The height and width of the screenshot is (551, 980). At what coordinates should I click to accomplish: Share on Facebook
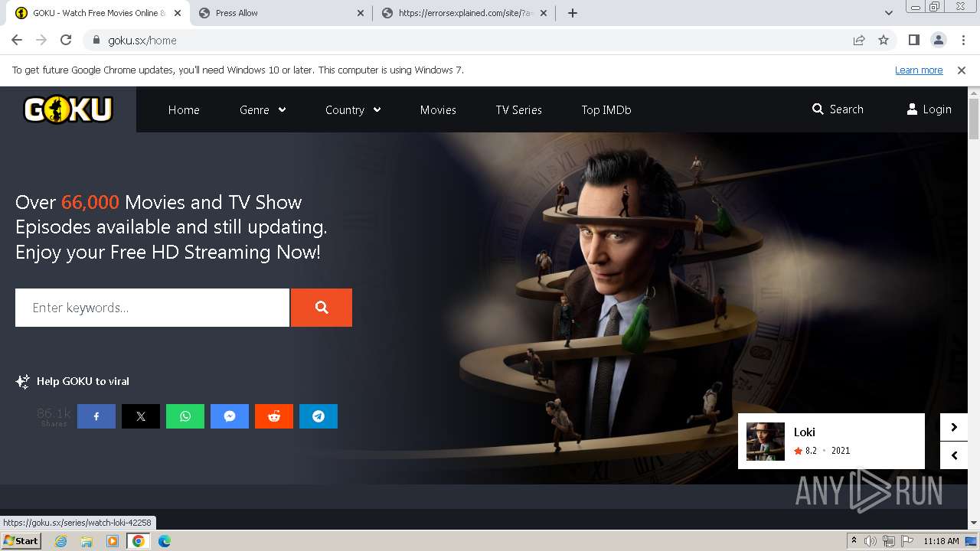(x=96, y=416)
